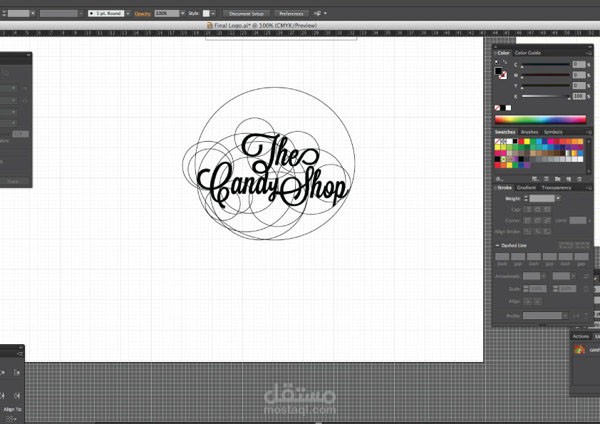600x424 pixels.
Task: Select the Butt Cap stroke option
Action: pos(528,209)
